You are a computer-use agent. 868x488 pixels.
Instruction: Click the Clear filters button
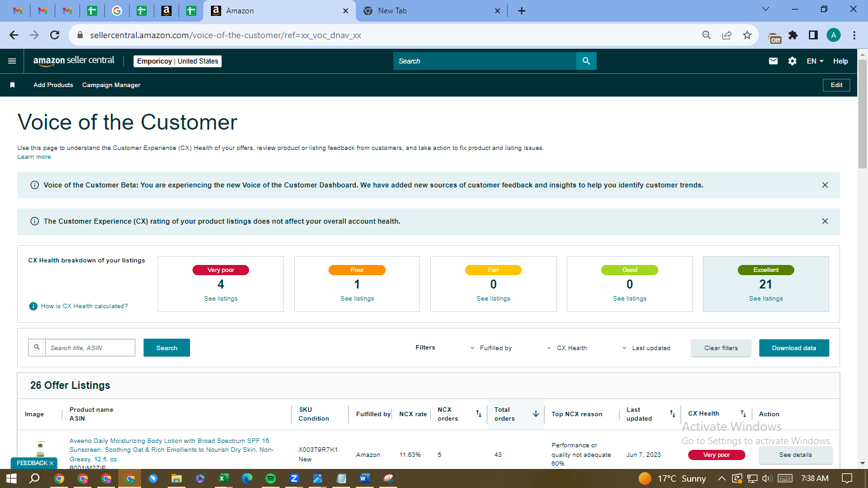[721, 348]
